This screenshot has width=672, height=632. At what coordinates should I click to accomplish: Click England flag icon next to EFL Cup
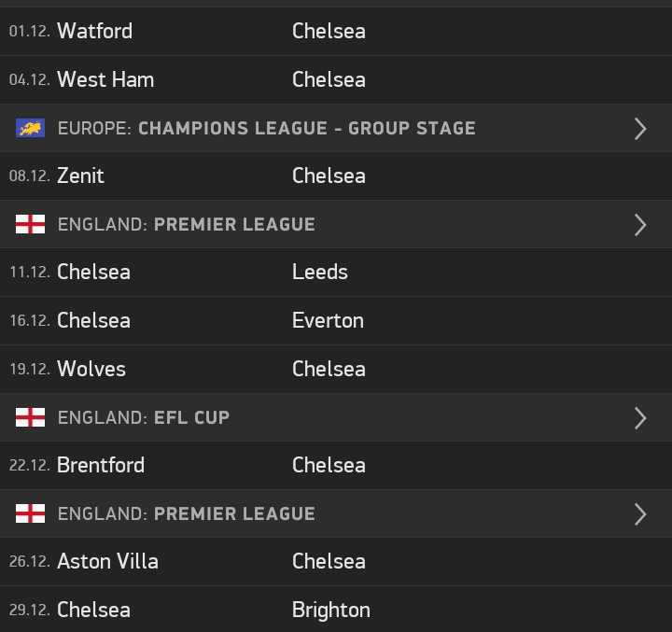pyautogui.click(x=30, y=417)
